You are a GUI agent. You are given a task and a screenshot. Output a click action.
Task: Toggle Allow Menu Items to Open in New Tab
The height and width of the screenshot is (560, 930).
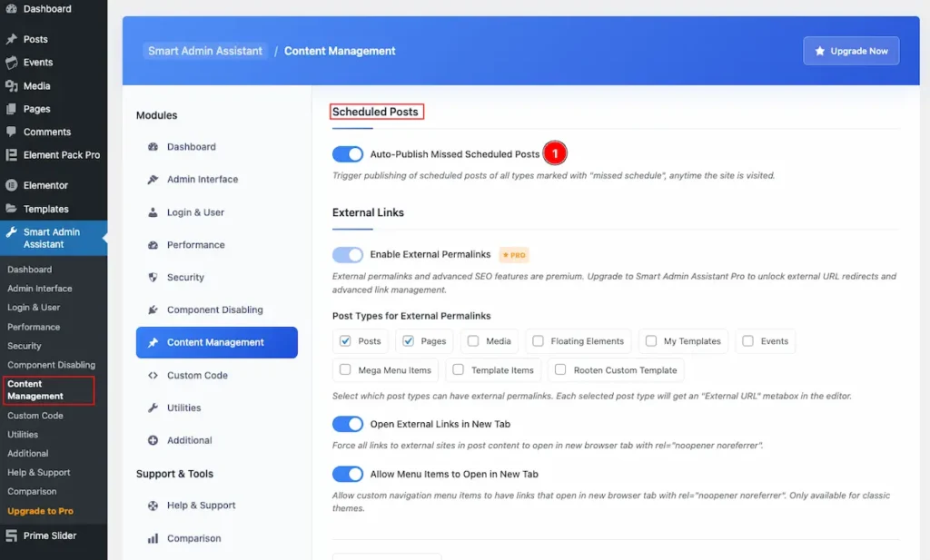(348, 474)
